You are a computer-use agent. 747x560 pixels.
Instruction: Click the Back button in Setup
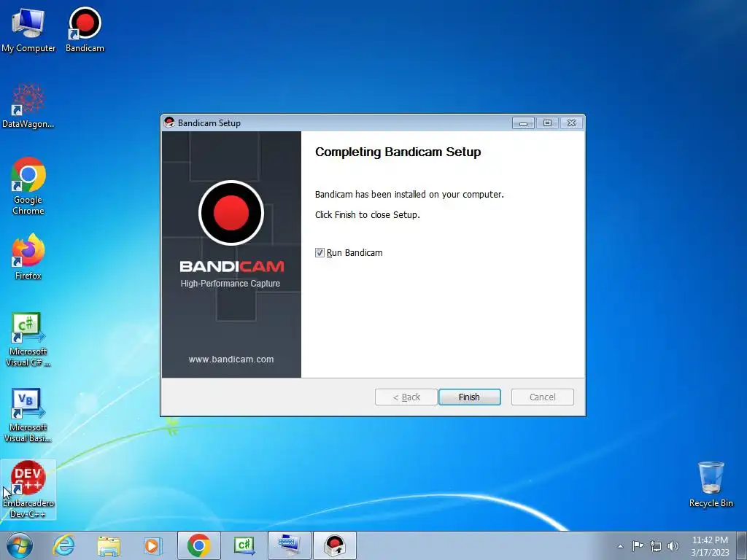point(406,397)
